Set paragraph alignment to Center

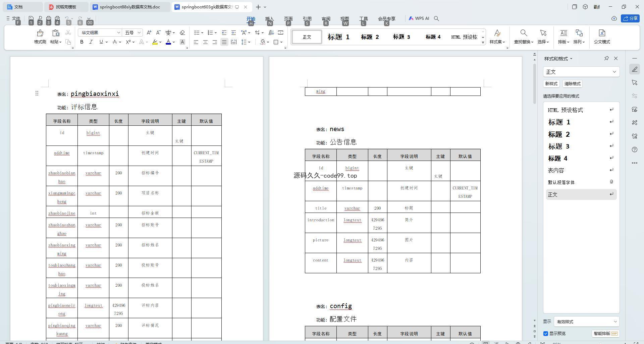pyautogui.click(x=205, y=42)
